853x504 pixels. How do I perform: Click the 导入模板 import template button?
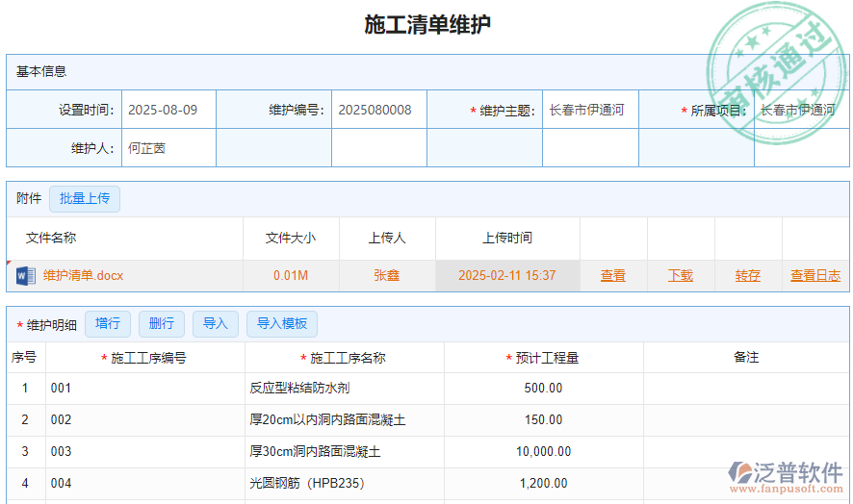282,324
